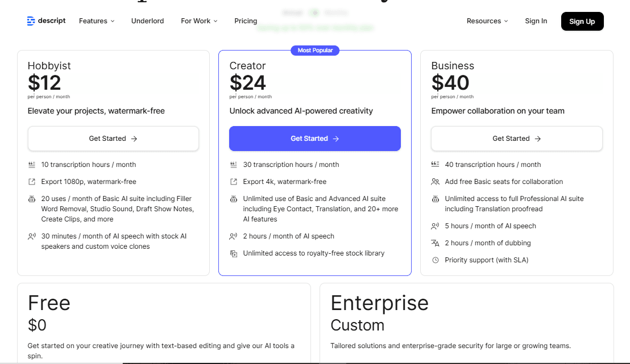This screenshot has height=364, width=630.
Task: Click the collaboration seats icon under Business
Action: coord(436,181)
